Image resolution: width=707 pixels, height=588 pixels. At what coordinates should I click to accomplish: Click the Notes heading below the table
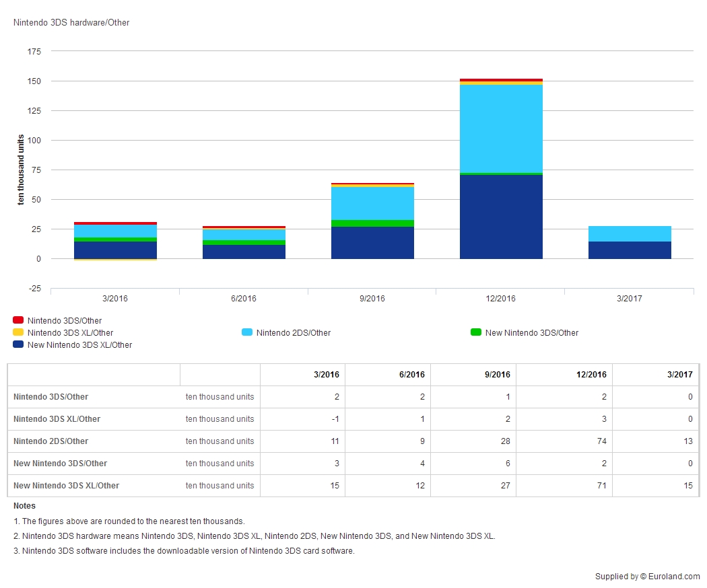pos(24,506)
